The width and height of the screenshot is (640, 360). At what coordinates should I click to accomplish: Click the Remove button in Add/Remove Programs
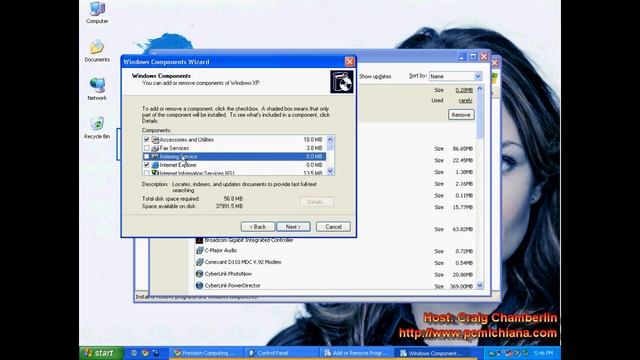tap(461, 115)
